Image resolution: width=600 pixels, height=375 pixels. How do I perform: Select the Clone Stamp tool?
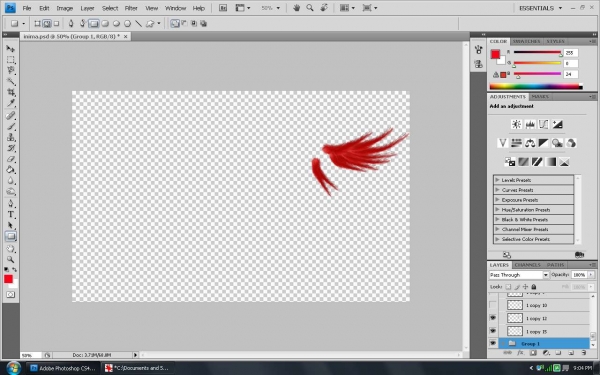tap(10, 137)
